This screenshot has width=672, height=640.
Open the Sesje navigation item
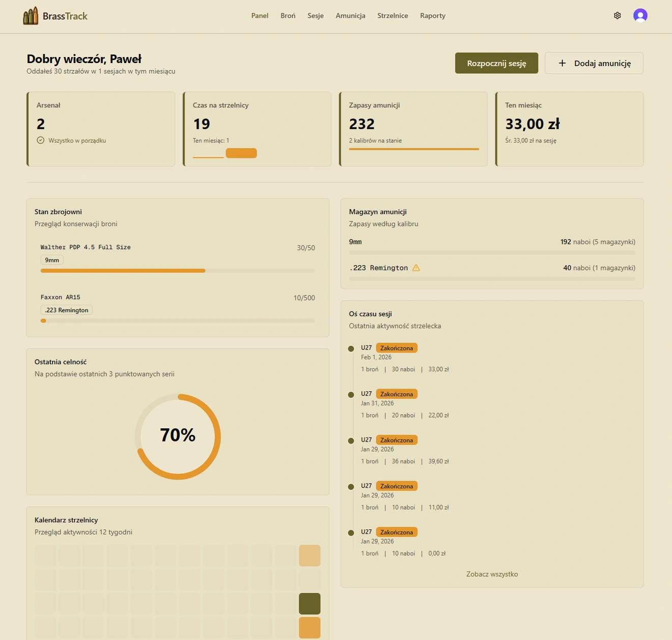click(x=315, y=16)
